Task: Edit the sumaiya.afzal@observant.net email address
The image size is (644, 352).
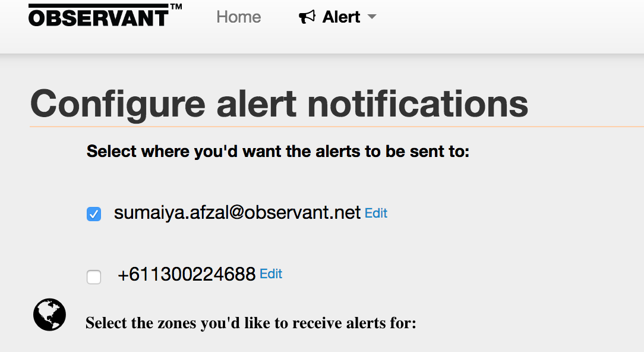Action: (375, 213)
